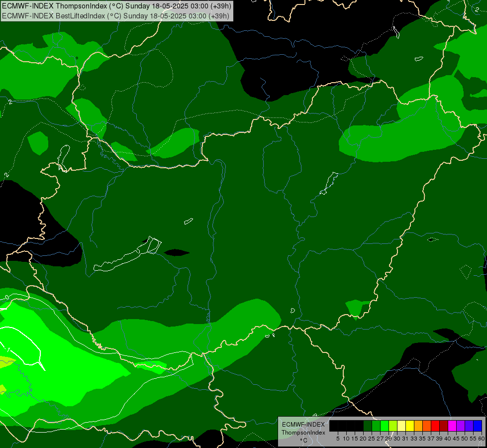Click the red 37–39 legend swatch

tap(435, 426)
